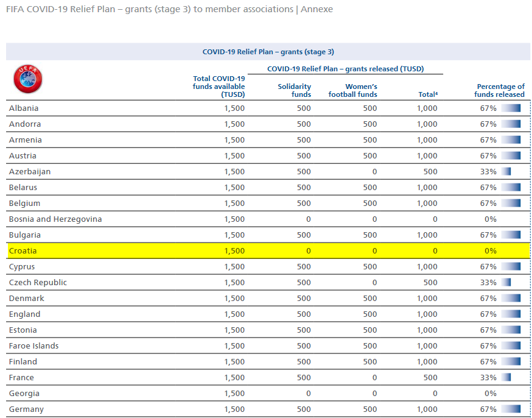The image size is (532, 418).
Task: Click Azerbaijan's 33% released percentage
Action: pos(489,172)
